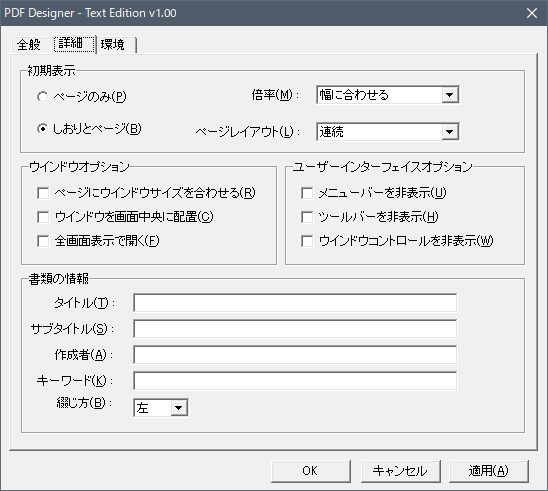
Task: Focus the サブタイトル(S) text field
Action: 295,329
